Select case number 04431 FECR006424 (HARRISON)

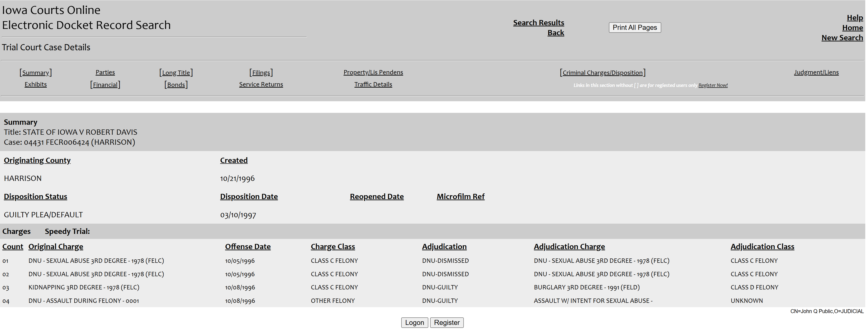click(x=79, y=142)
